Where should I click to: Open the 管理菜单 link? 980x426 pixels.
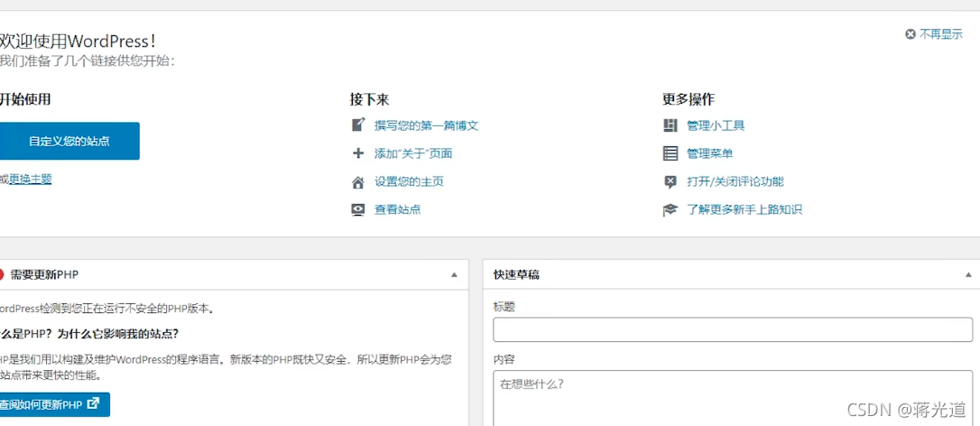[710, 153]
